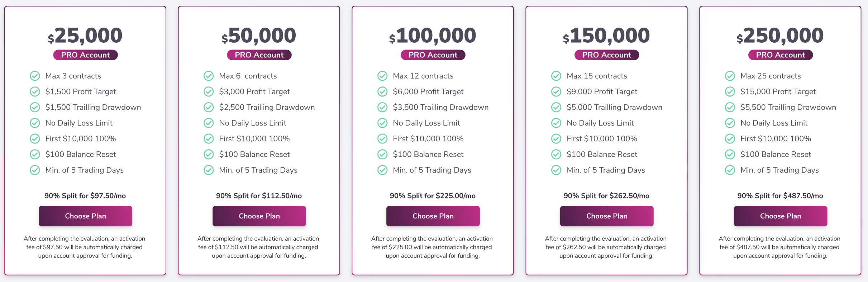This screenshot has width=868, height=282.
Task: Click checkmark next to $3,000 Profit Target
Action: click(x=209, y=92)
